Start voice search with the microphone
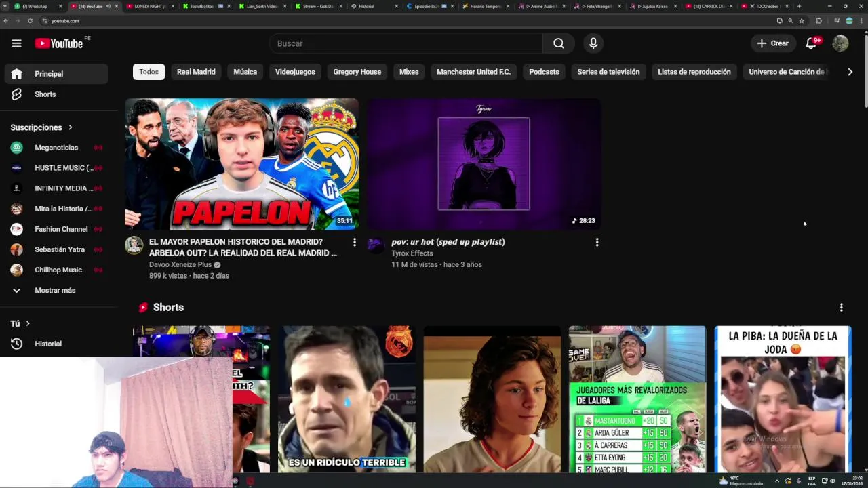The image size is (868, 488). 593,43
